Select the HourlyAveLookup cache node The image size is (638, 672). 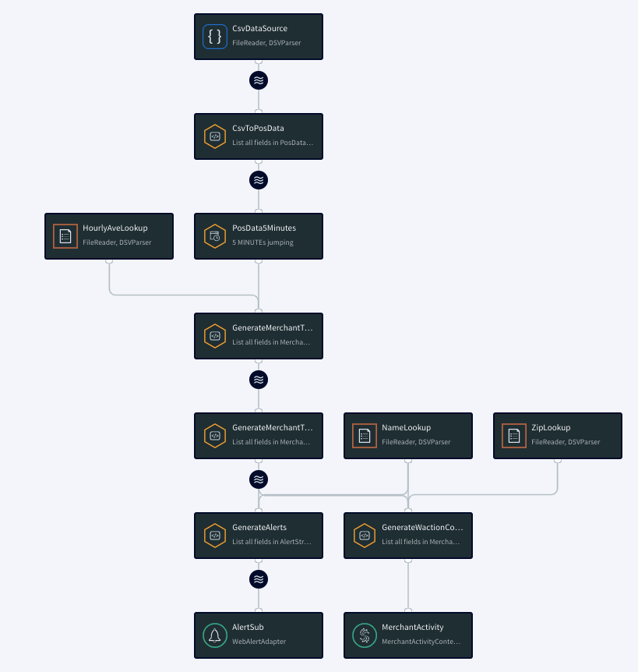(109, 235)
